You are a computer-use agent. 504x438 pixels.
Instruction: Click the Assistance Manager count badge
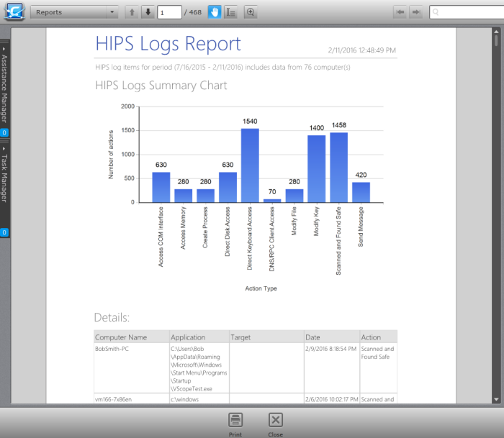tap(4, 132)
